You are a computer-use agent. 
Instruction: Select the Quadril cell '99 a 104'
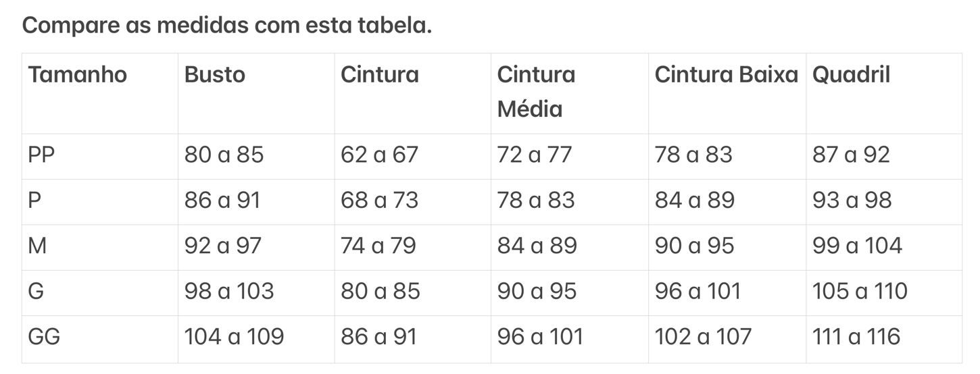point(857,246)
